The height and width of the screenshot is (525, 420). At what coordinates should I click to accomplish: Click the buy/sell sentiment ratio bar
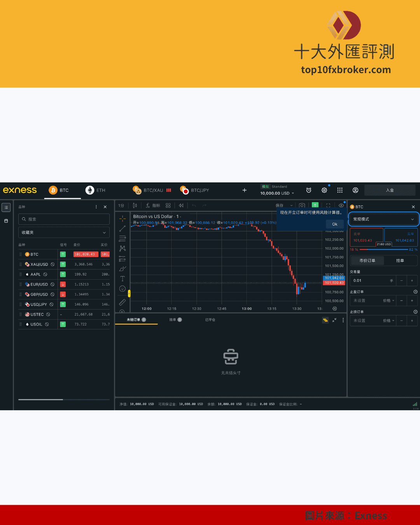coord(383,250)
